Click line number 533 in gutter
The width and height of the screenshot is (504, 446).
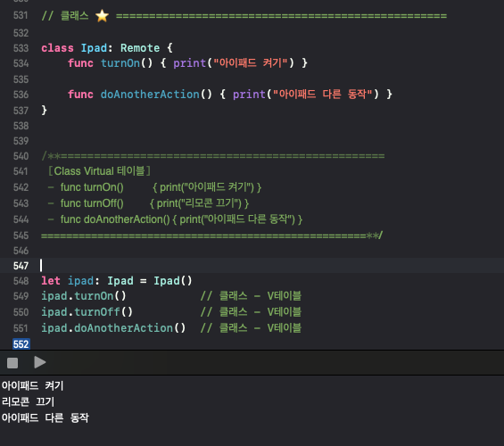(x=21, y=48)
